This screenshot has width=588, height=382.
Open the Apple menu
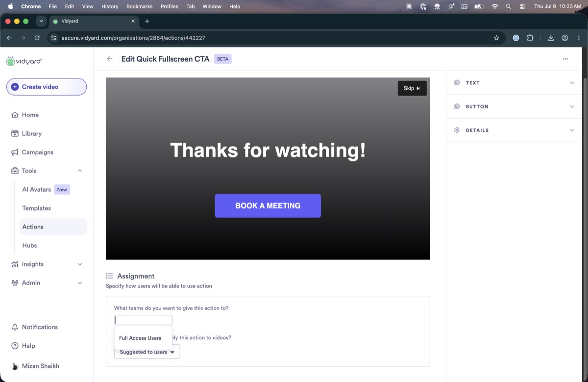point(10,6)
